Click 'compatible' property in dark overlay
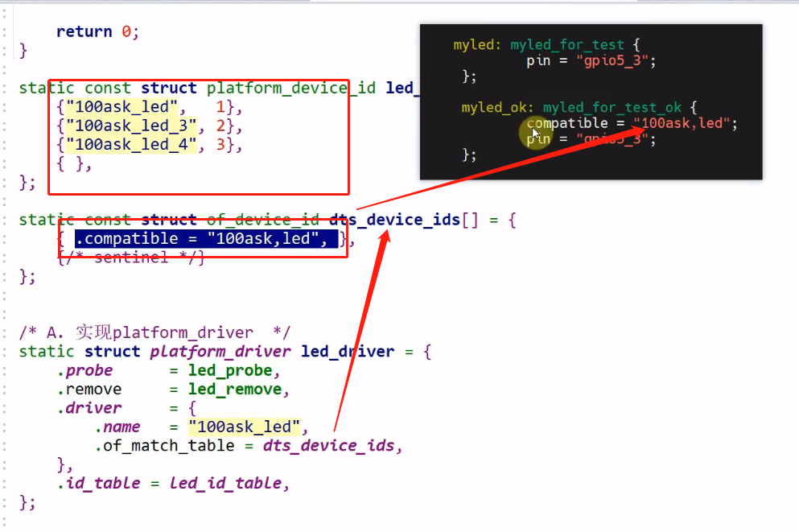Screen dimensions: 799x532 point(567,123)
